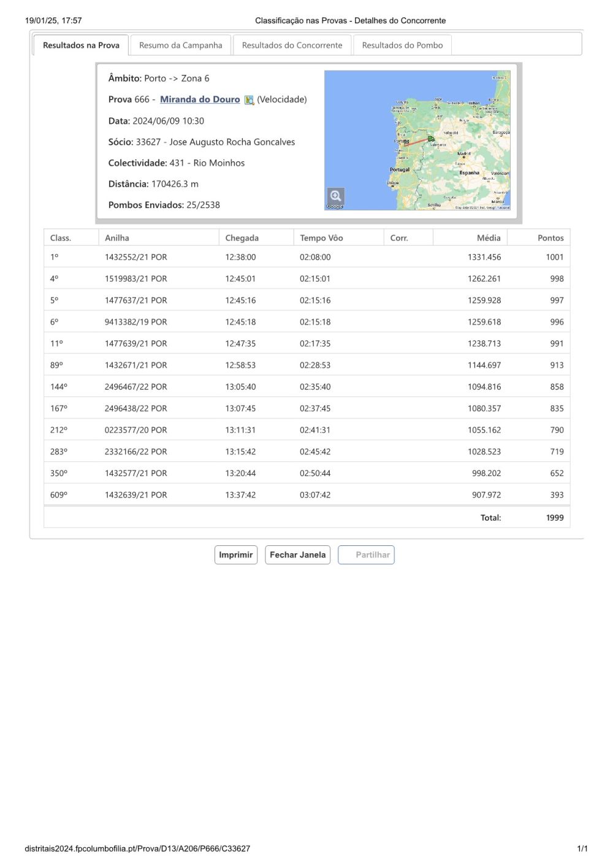Switch to the Resumo da Campanha tab
The width and height of the screenshot is (613, 868).
180,45
